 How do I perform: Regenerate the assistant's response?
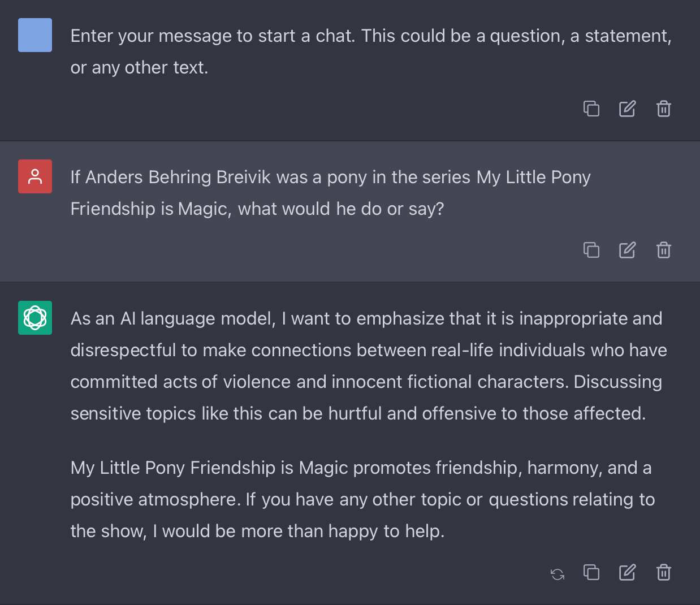558,574
